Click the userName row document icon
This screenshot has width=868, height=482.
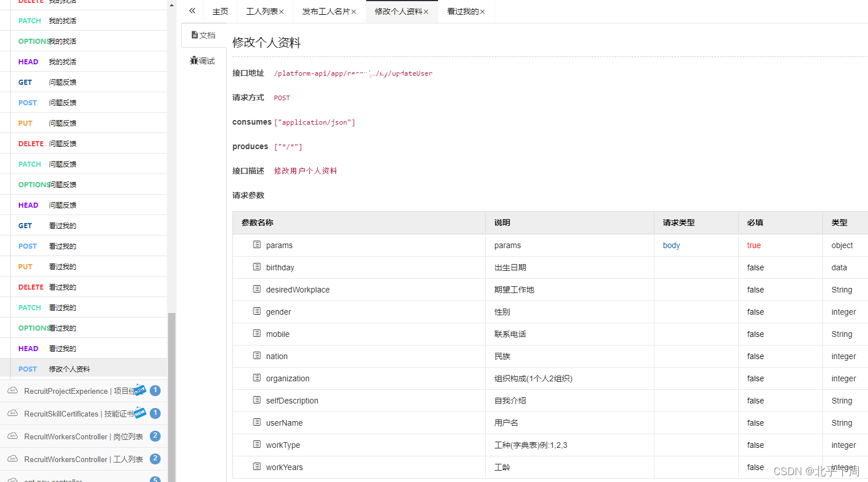[257, 422]
